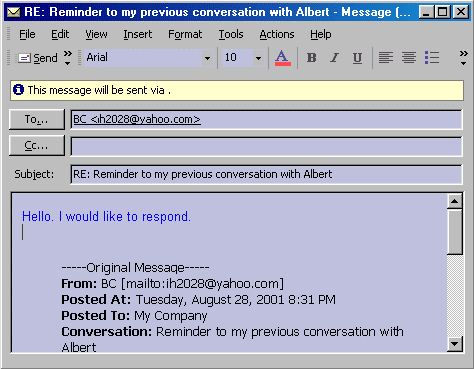This screenshot has height=369, width=474.
Task: Expand more options beside the Send button
Action: [68, 58]
